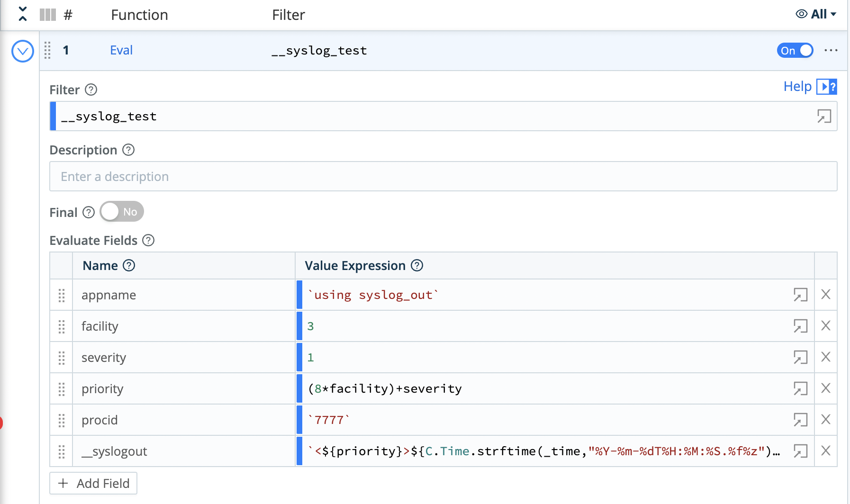Screen dimensions: 850x504
Task: Expand editor for severity expression
Action: point(801,357)
